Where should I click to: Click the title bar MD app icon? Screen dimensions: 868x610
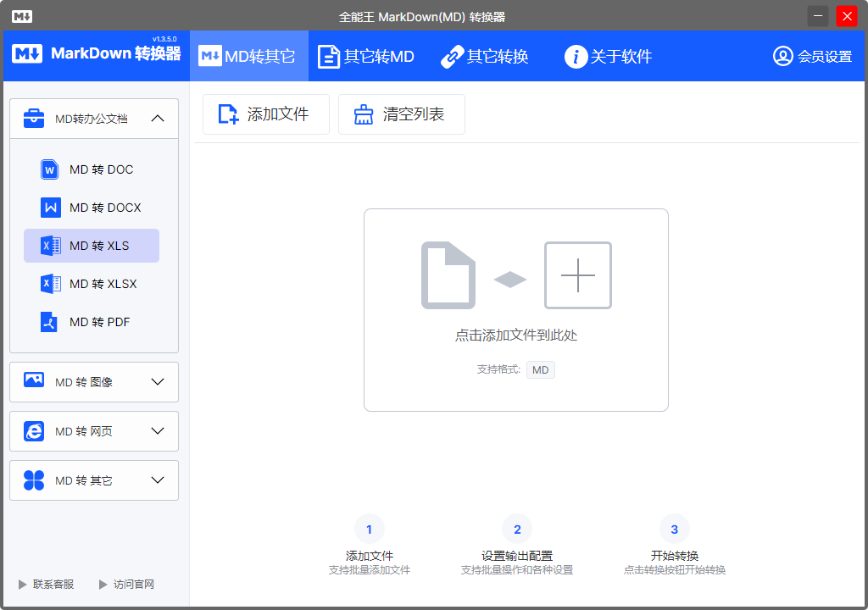(x=21, y=17)
